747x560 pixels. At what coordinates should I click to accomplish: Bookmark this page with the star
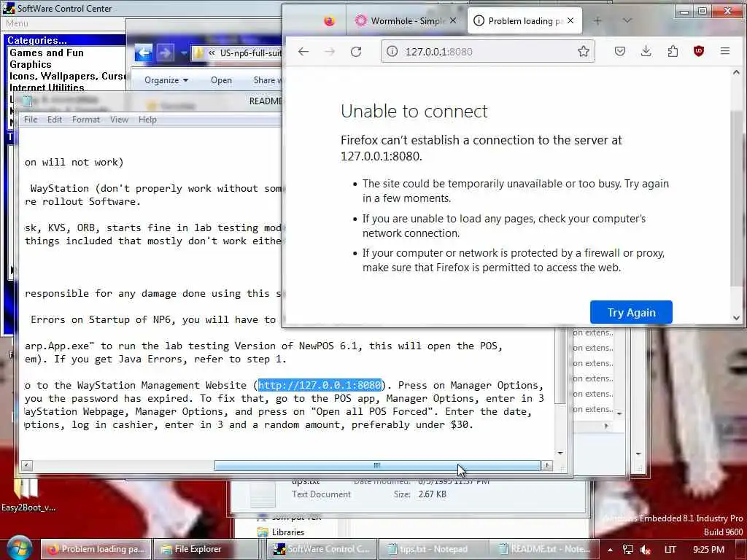point(583,52)
